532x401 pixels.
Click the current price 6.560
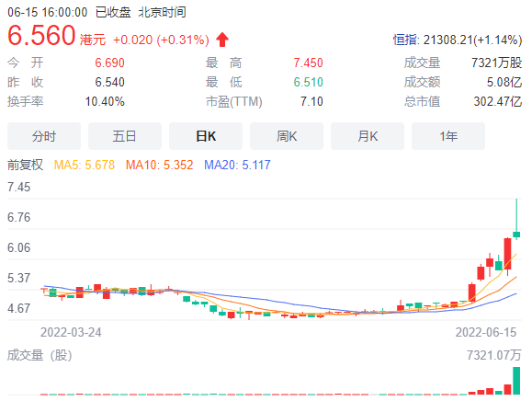41,35
